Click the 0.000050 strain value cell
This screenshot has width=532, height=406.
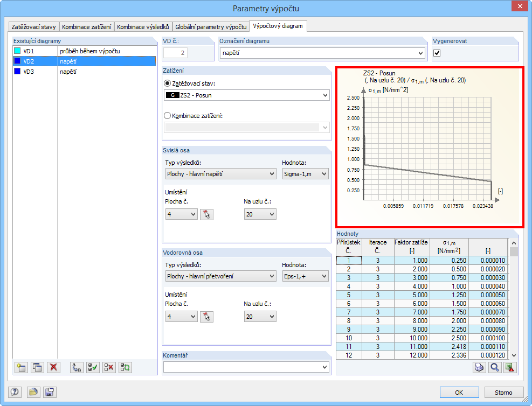[x=488, y=295]
